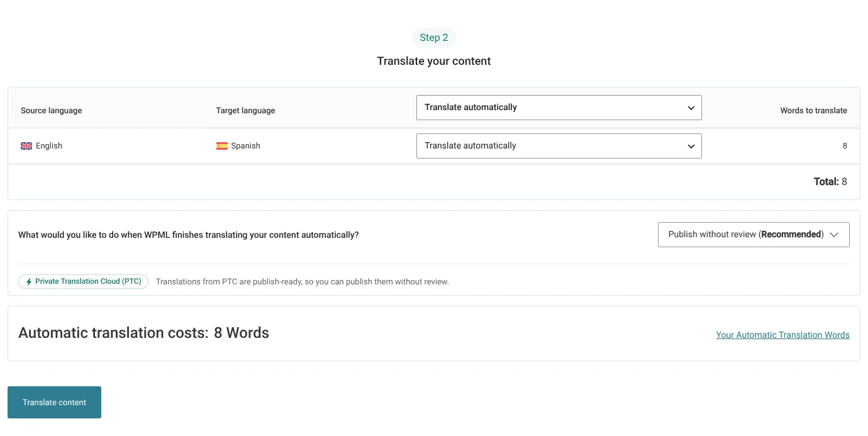Click the 'Translate content' button
The width and height of the screenshot is (868, 436).
click(54, 403)
